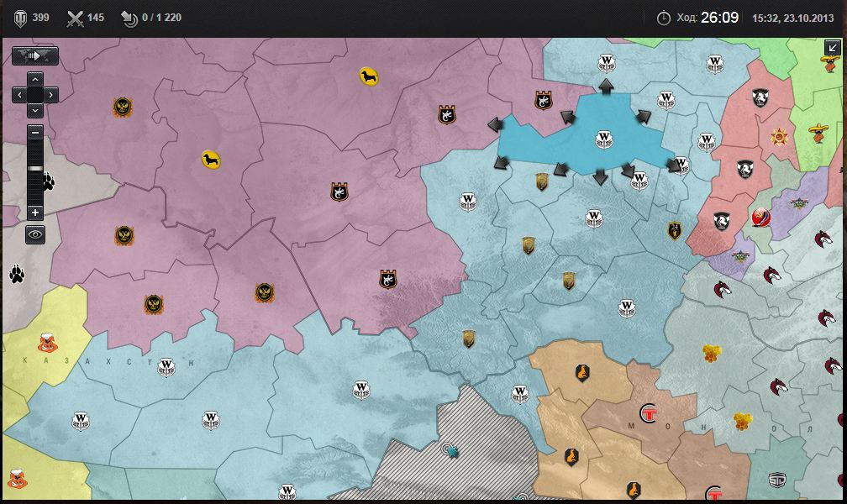
Task: Select the topmost orange-animal hexagon emblem in tan territory
Action: tap(582, 373)
